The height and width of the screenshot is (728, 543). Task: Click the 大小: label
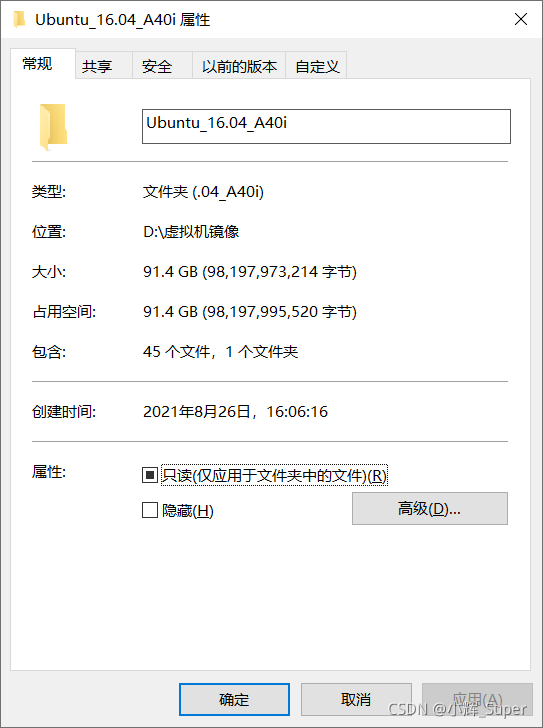(49, 272)
